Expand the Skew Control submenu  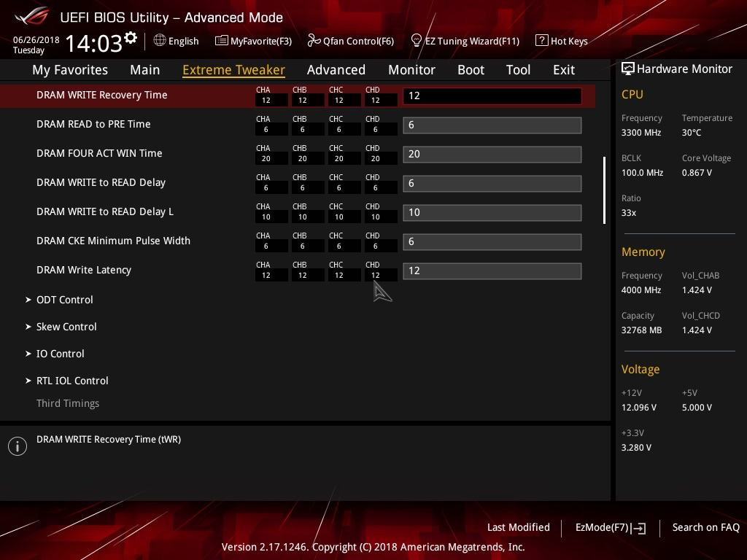66,327
